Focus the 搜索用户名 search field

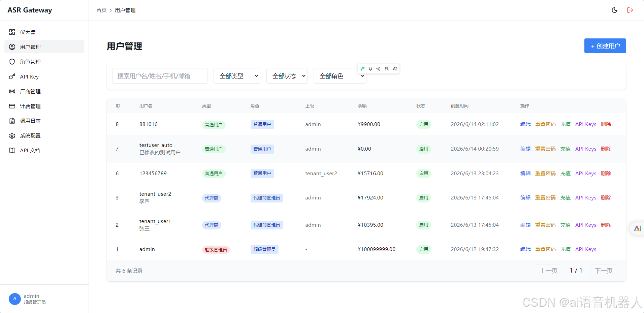[160, 76]
